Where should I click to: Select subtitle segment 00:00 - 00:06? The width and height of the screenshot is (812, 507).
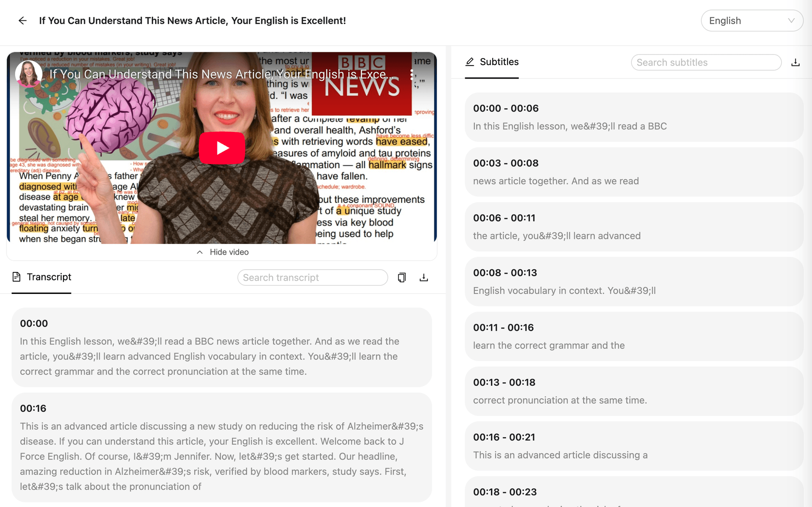pyautogui.click(x=634, y=117)
